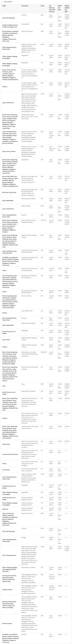This screenshot has height=644, width=72.
Task: Click the Destination column header
Action: 25,6
